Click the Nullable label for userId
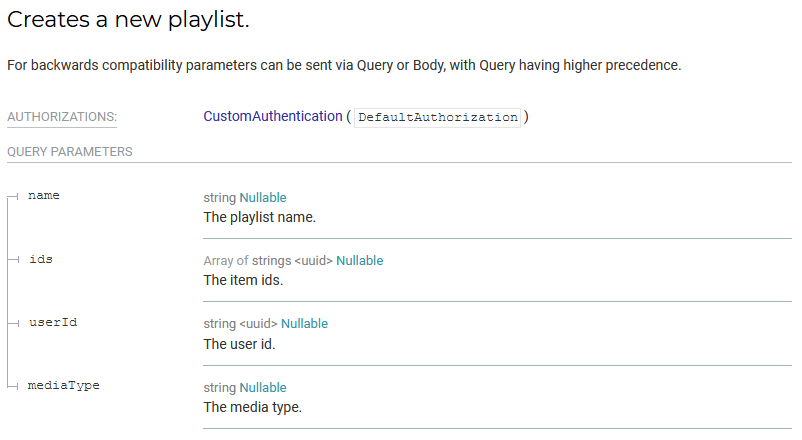 pyautogui.click(x=304, y=324)
